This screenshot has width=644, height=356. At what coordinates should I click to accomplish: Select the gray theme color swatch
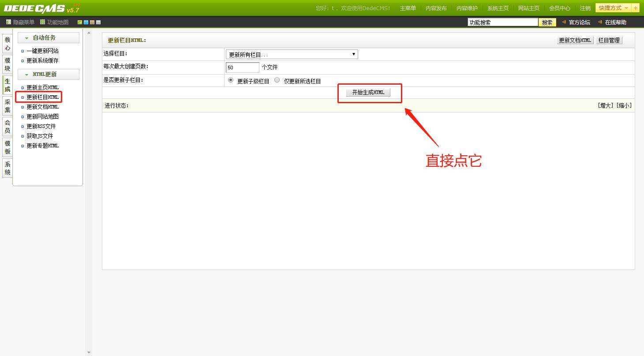tap(98, 22)
